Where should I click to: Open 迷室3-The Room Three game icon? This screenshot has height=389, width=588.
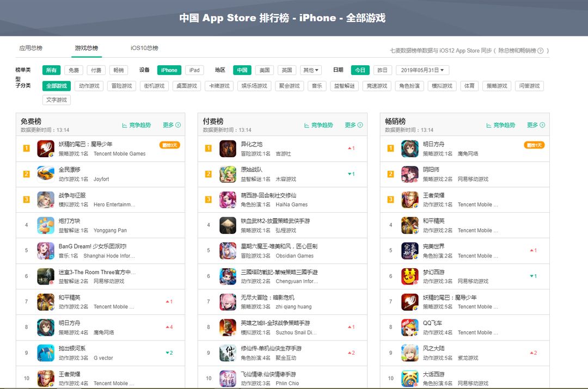(x=46, y=276)
